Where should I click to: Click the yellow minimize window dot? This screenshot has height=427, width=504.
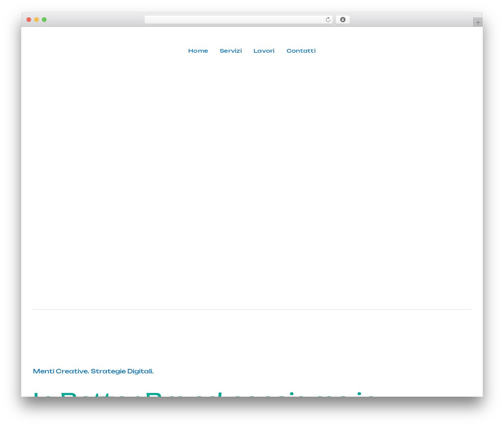click(37, 20)
